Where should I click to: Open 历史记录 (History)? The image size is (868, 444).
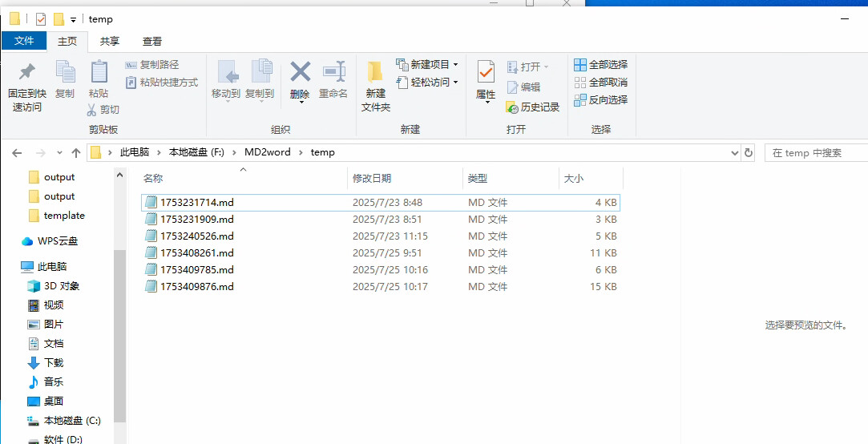coord(533,107)
